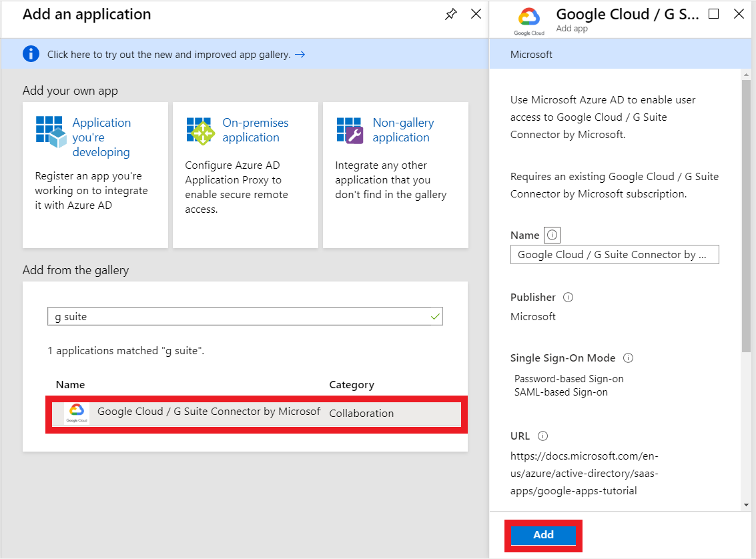The image size is (756, 559).
Task: Select the Google Cloud / G Suite Connector row
Action: [220, 412]
